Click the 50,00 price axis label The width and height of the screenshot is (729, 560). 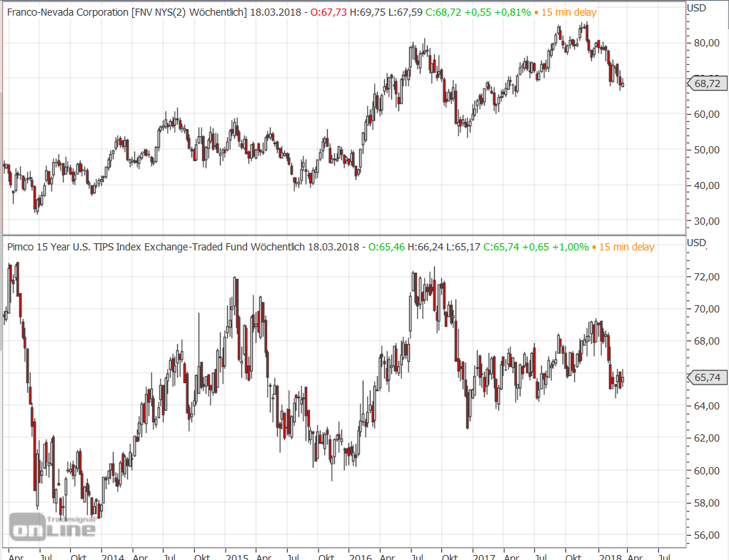[707, 150]
